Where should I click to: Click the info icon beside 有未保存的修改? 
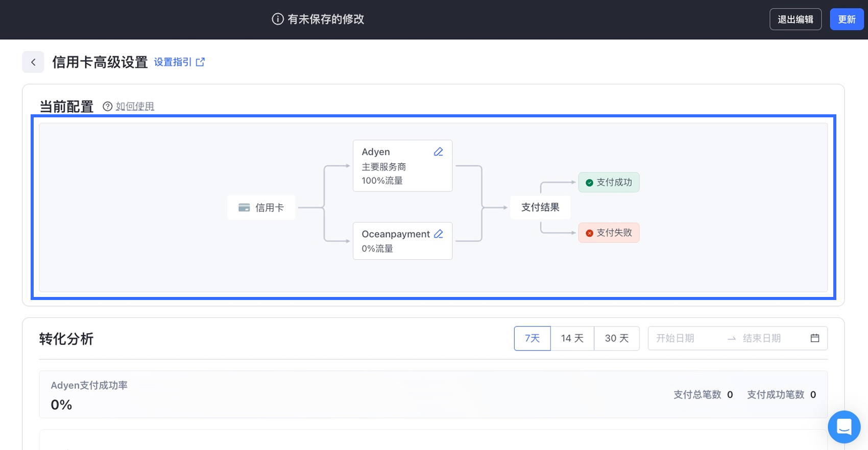coord(278,19)
